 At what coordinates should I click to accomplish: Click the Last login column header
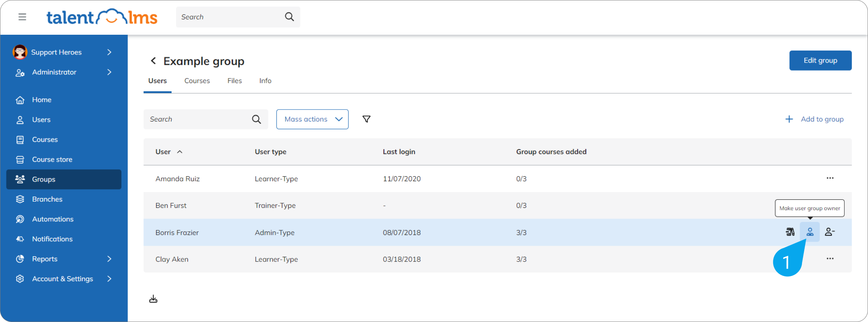(x=399, y=152)
